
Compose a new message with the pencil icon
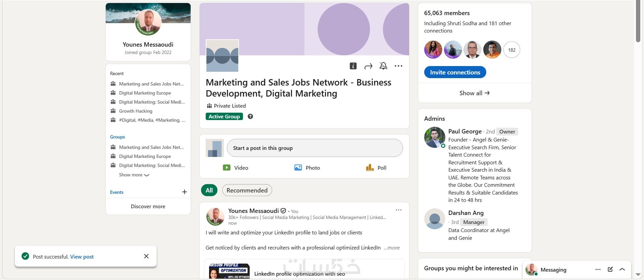[x=610, y=269]
